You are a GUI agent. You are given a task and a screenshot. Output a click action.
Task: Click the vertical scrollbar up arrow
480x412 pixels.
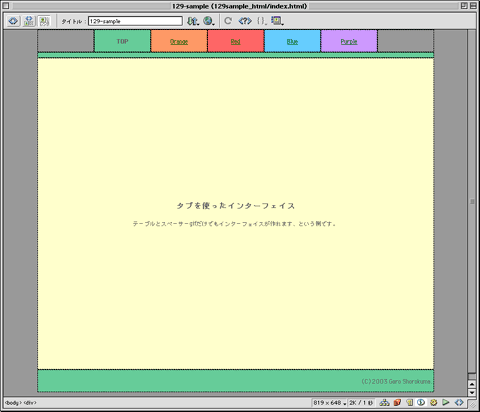pos(472,384)
